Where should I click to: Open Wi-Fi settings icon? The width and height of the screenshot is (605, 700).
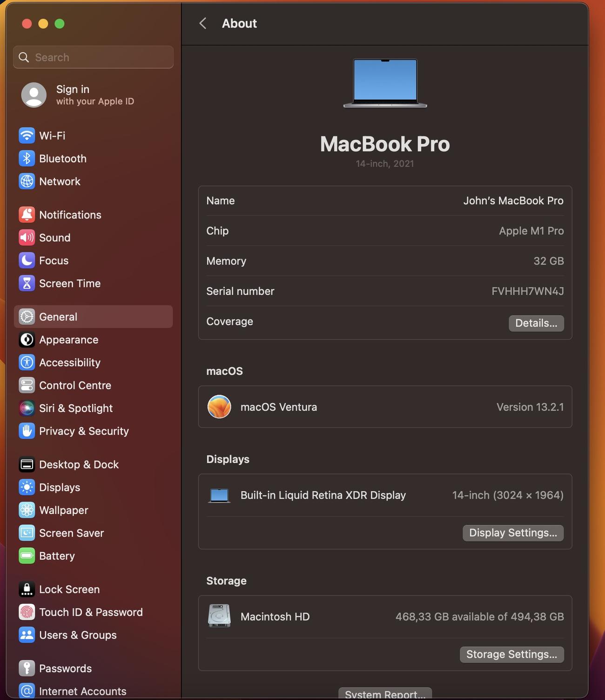[27, 136]
